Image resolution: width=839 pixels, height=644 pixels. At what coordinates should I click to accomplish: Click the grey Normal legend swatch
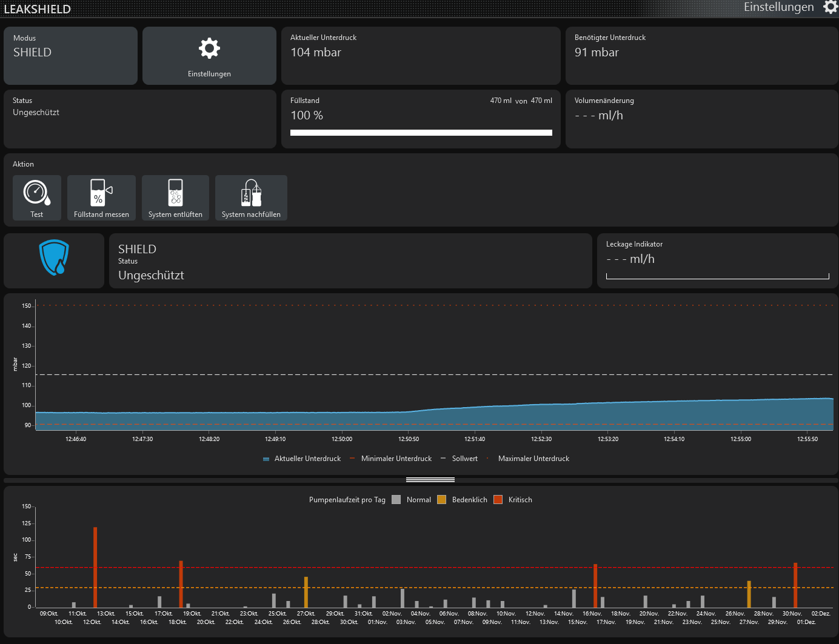pyautogui.click(x=396, y=500)
